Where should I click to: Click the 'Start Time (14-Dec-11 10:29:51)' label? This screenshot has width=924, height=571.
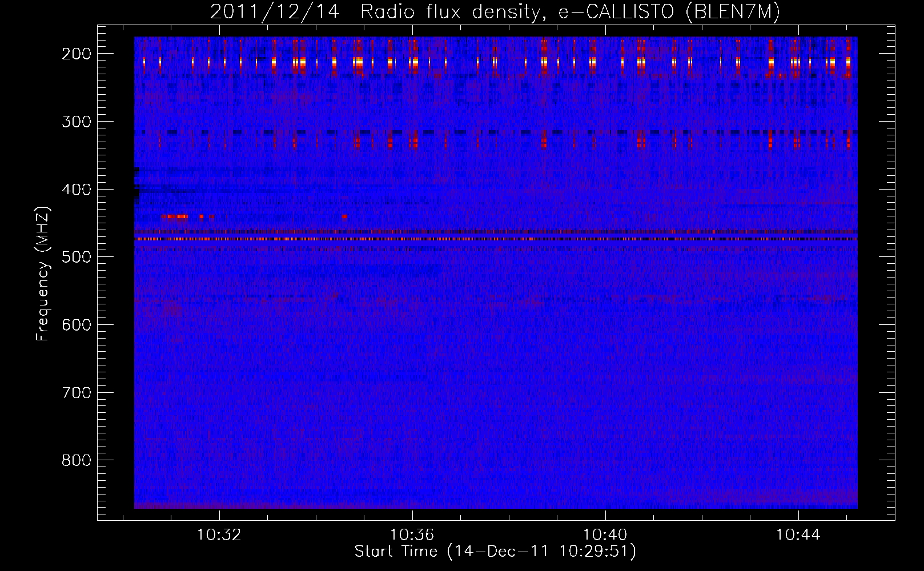coord(495,552)
